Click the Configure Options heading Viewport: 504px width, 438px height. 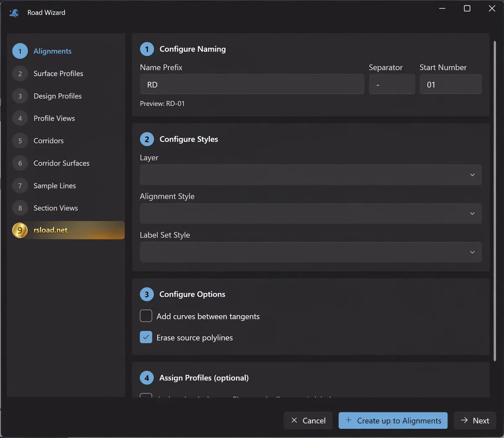[x=192, y=294]
